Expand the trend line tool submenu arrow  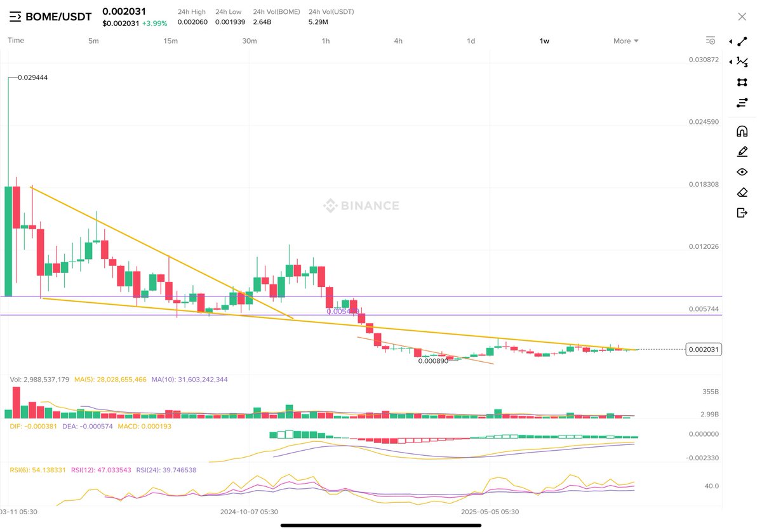(x=730, y=41)
